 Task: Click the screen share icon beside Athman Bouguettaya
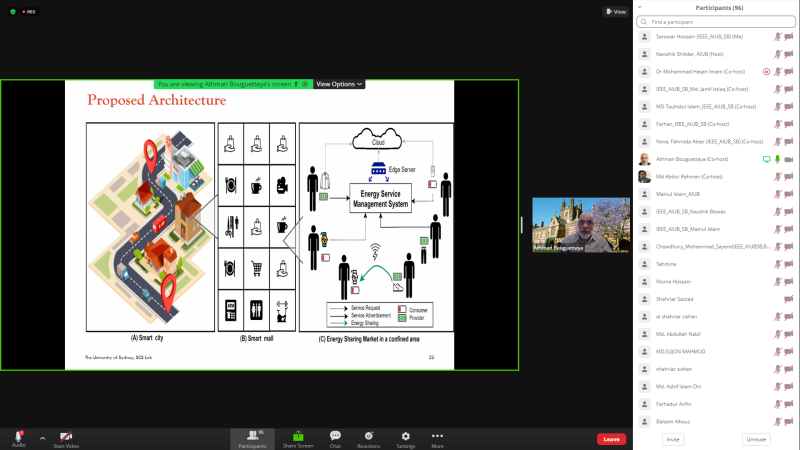pos(766,159)
